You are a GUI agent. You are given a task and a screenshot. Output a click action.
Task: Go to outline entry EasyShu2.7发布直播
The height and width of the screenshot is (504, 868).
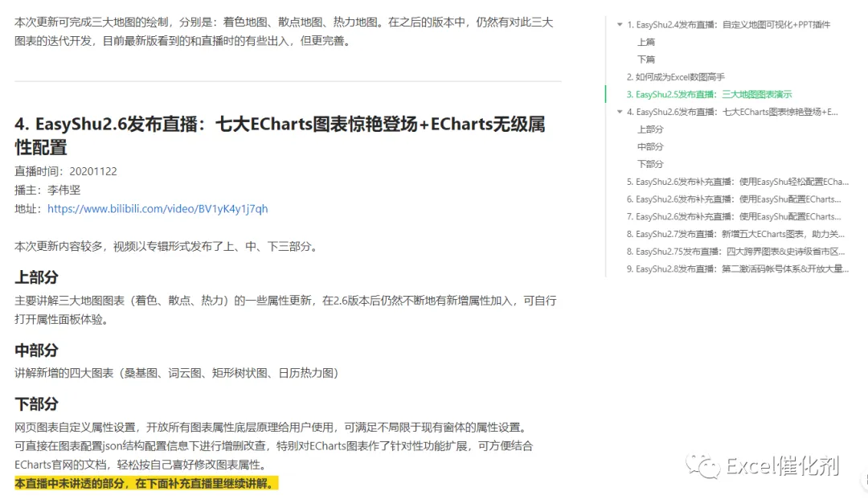tap(735, 234)
